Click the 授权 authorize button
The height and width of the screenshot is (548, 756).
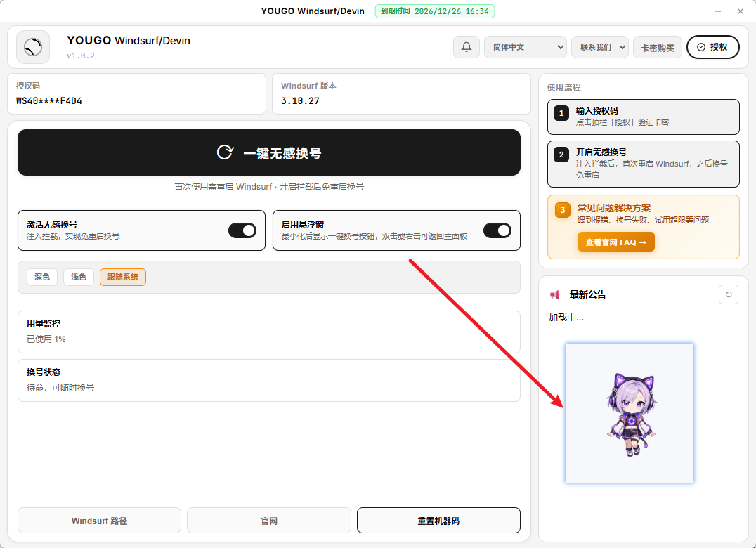(713, 47)
